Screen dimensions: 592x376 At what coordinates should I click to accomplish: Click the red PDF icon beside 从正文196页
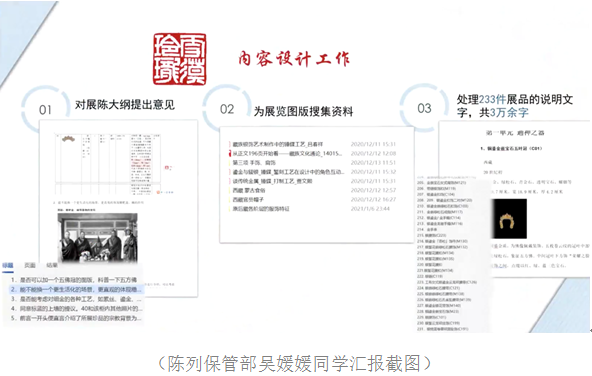tap(230, 154)
